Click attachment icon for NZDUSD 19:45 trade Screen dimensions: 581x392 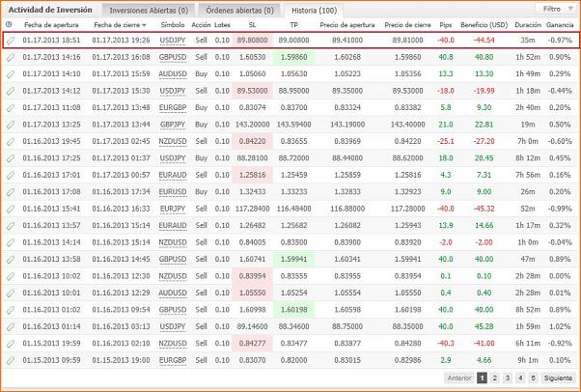click(12, 141)
